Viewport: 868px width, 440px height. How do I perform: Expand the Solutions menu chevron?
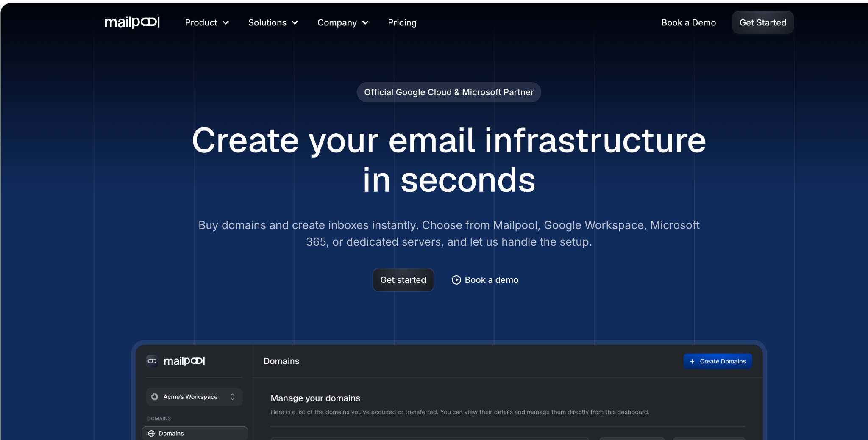tap(295, 23)
